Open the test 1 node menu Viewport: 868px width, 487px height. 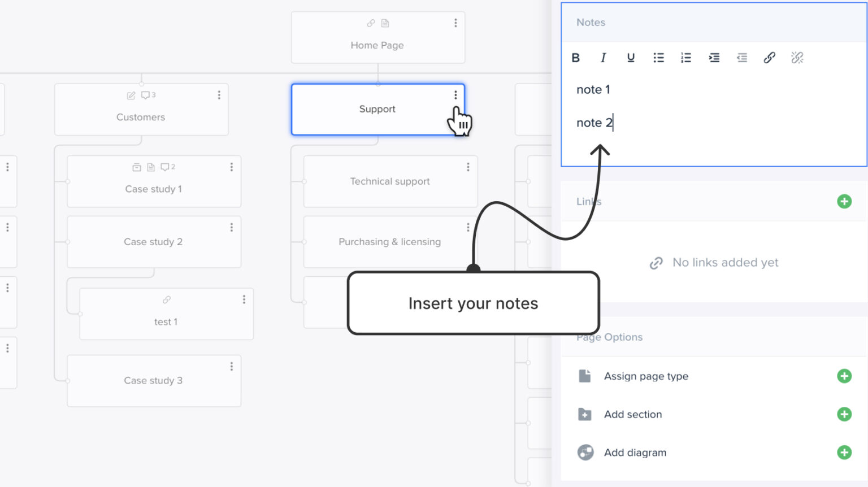244,299
